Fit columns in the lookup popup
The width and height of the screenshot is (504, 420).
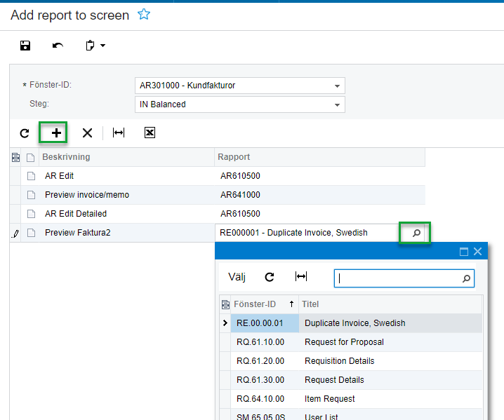coord(301,276)
